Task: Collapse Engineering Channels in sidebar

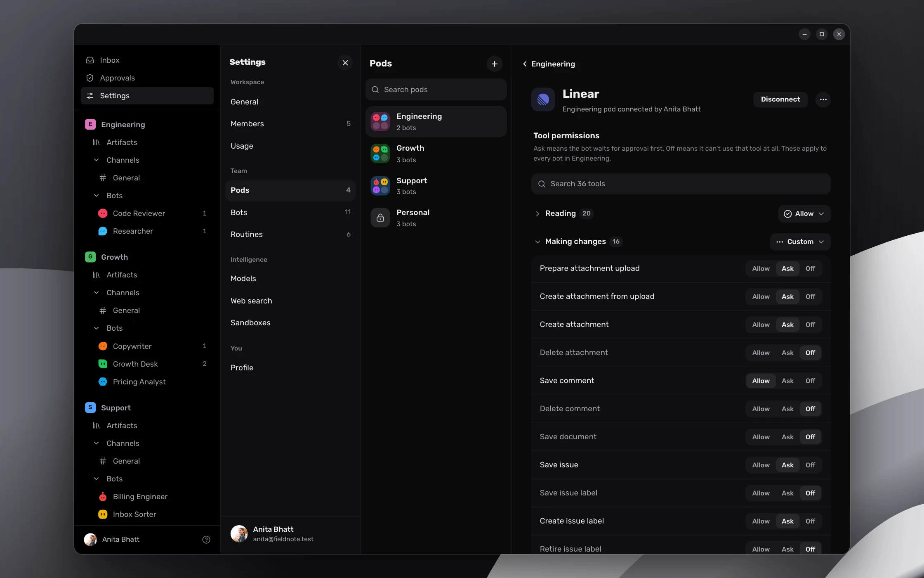Action: (x=96, y=160)
